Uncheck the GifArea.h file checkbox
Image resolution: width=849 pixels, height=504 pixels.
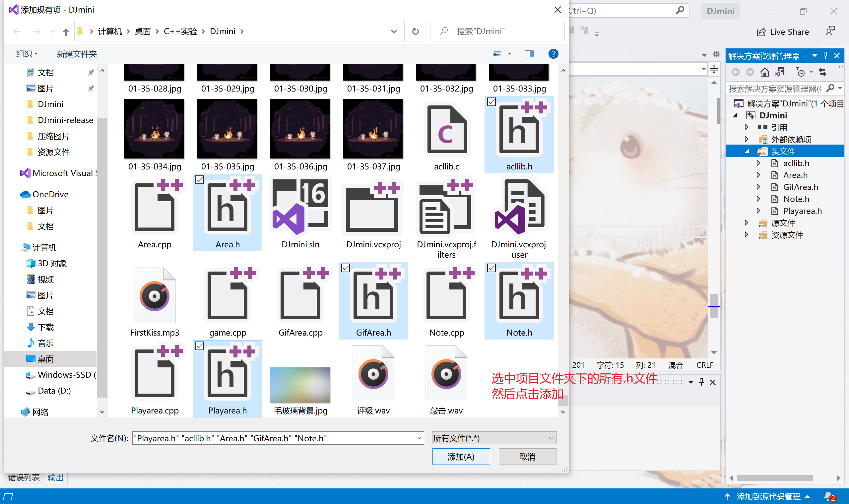(345, 268)
